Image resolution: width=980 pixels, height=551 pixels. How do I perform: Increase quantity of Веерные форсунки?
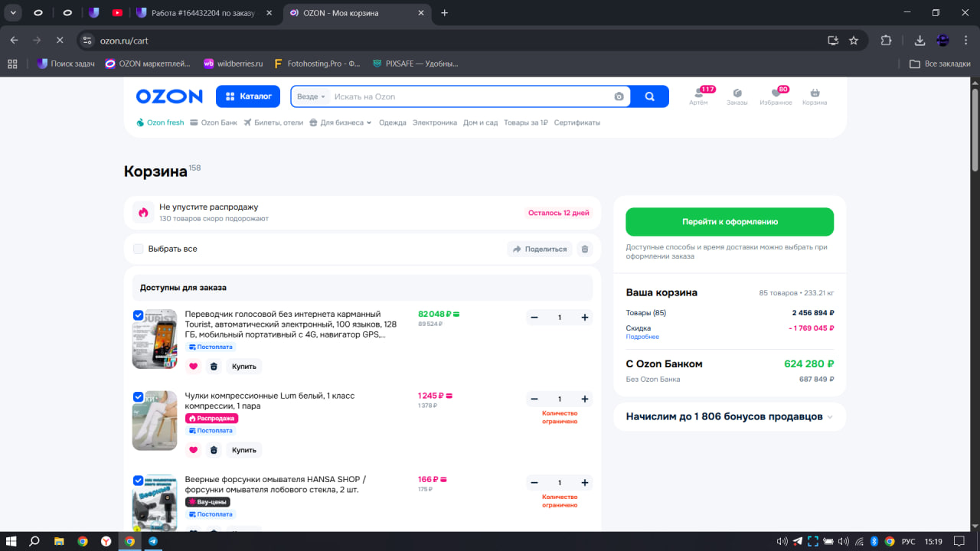(x=585, y=483)
